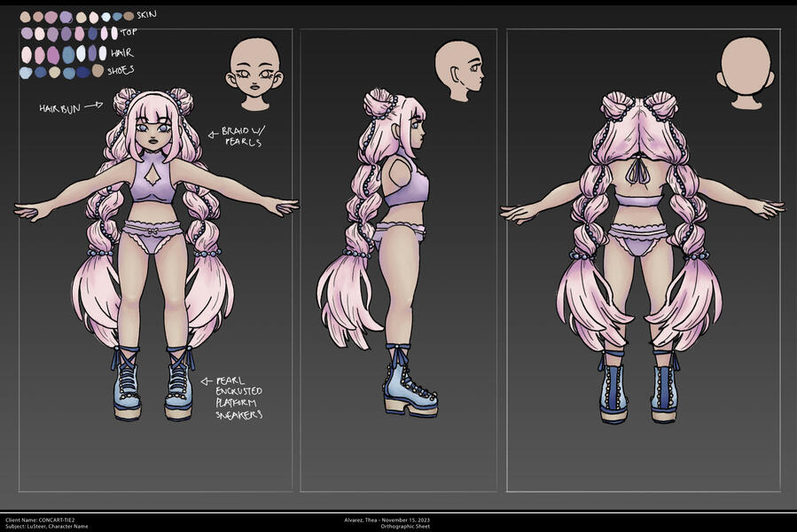Click the SKIN palette label
The image size is (797, 532).
[147, 14]
